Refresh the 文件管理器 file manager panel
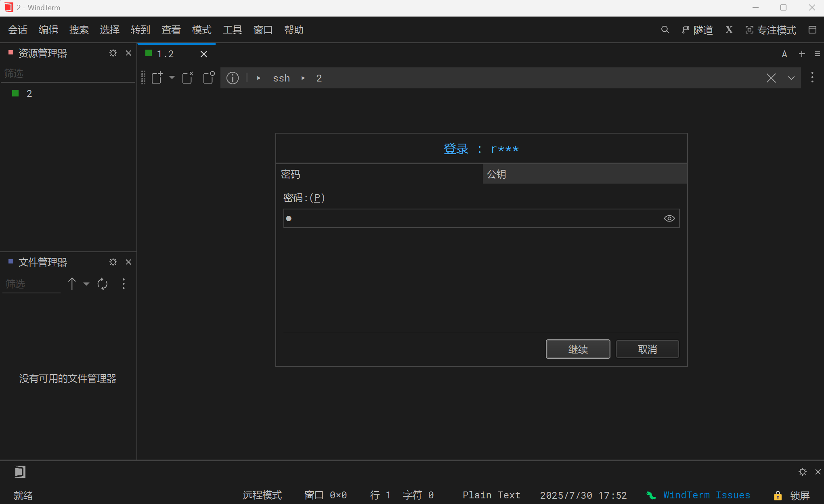 pos(102,284)
